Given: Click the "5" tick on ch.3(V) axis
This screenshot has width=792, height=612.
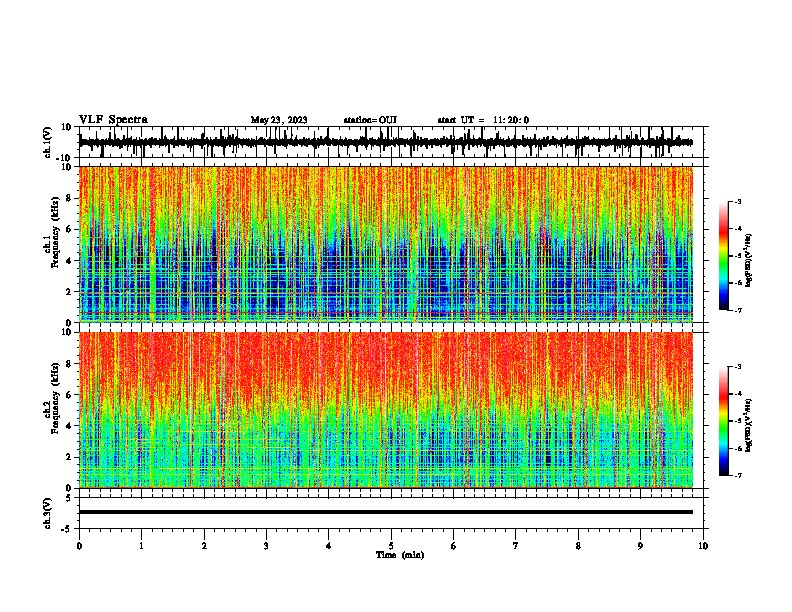Looking at the screenshot, I should pyautogui.click(x=70, y=498).
